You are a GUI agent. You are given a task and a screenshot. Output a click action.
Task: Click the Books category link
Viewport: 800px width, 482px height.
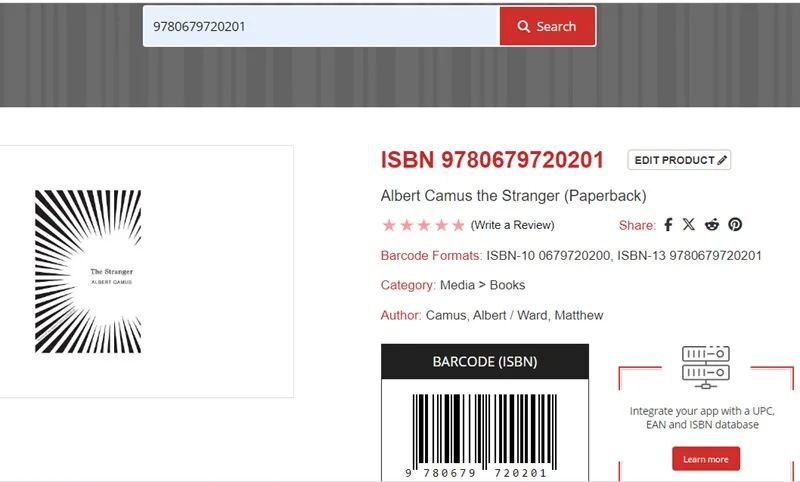[x=507, y=285]
